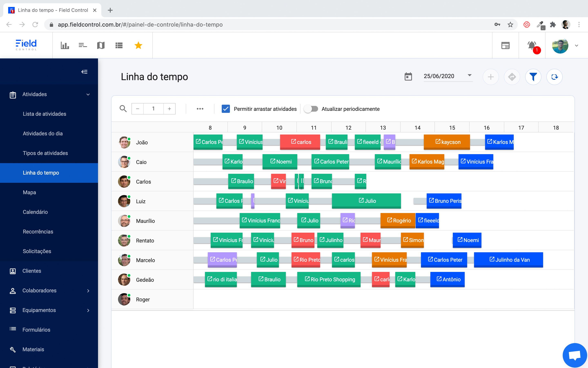Open Atividades do dia menu item
The height and width of the screenshot is (368, 588).
[43, 133]
